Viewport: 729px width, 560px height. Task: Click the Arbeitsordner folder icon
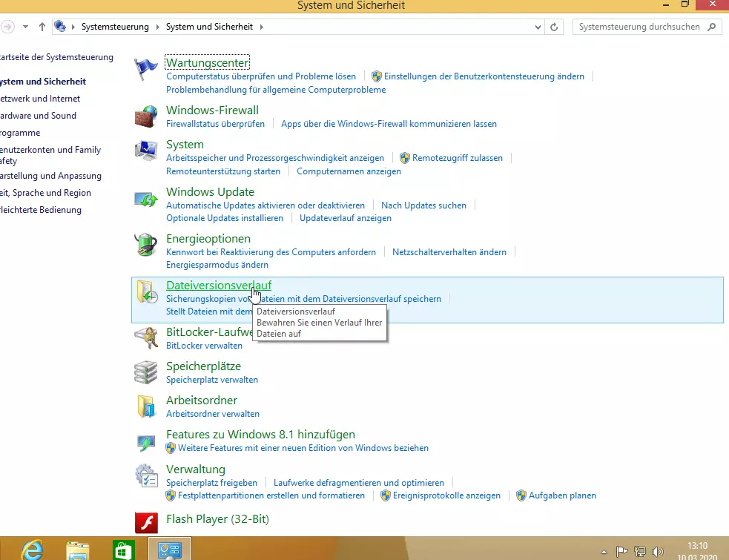[146, 406]
